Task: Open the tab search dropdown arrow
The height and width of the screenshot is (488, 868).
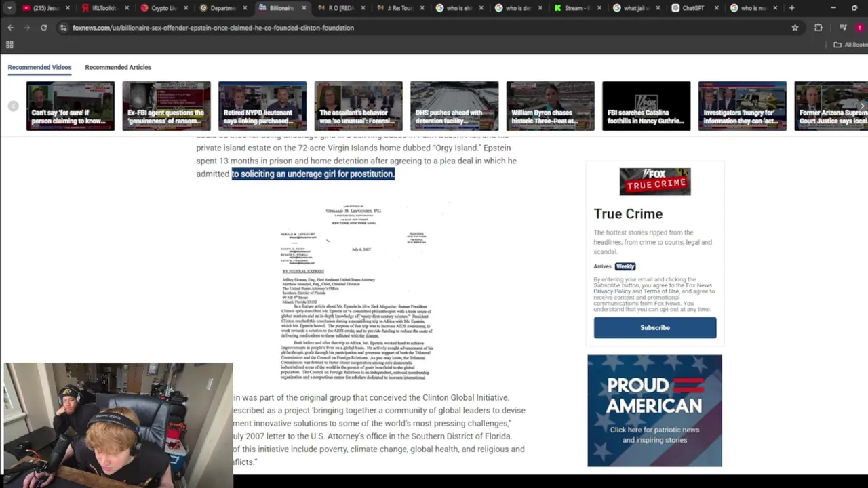Action: pyautogui.click(x=9, y=8)
